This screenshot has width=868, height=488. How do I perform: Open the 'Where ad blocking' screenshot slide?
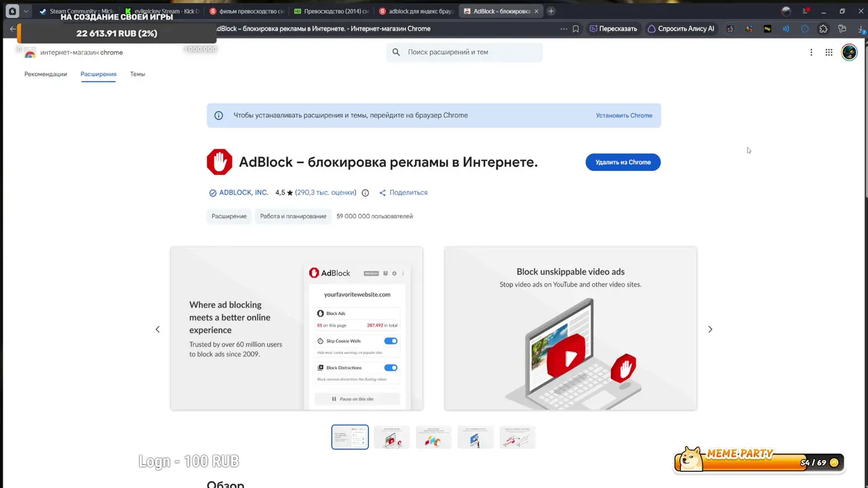[296, 328]
